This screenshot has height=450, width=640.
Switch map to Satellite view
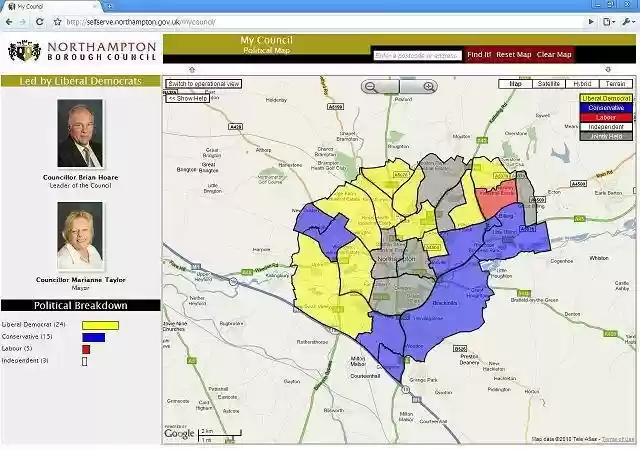click(x=549, y=84)
